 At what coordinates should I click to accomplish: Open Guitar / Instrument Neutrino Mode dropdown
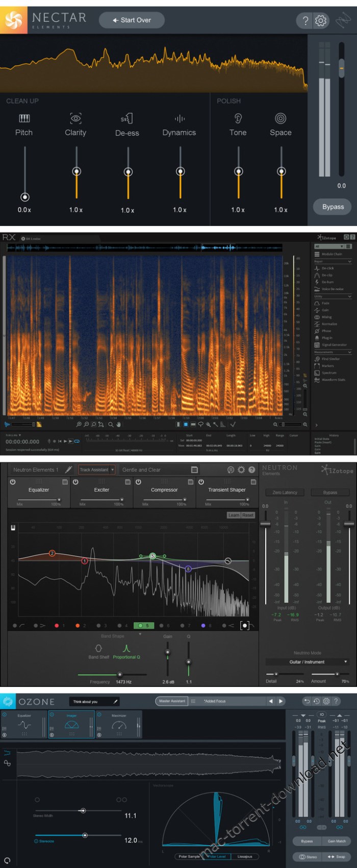click(x=308, y=662)
